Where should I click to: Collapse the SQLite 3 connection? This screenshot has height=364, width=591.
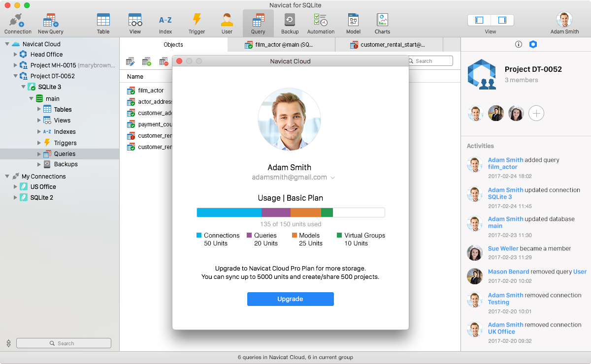point(23,87)
